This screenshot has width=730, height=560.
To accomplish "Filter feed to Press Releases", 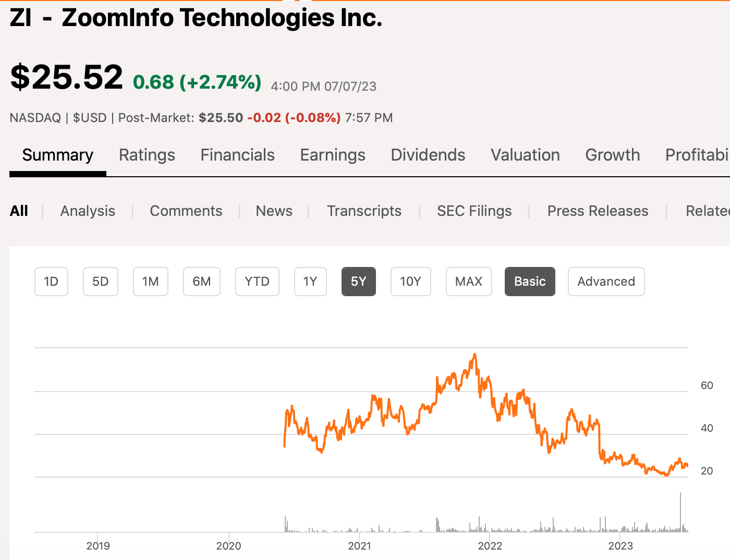I will coord(598,211).
